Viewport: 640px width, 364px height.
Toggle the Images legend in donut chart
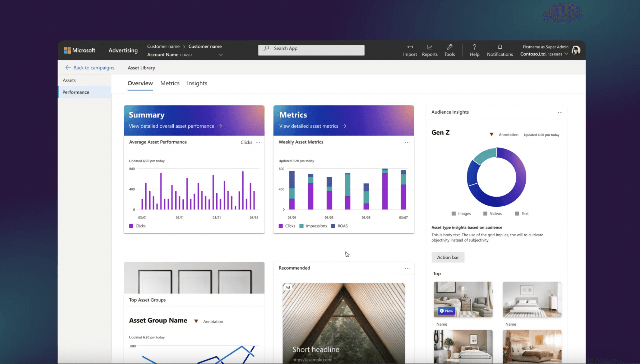pos(461,213)
